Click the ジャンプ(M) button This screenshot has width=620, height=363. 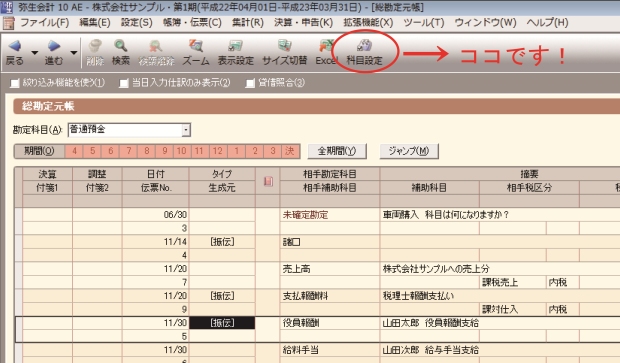click(x=409, y=151)
